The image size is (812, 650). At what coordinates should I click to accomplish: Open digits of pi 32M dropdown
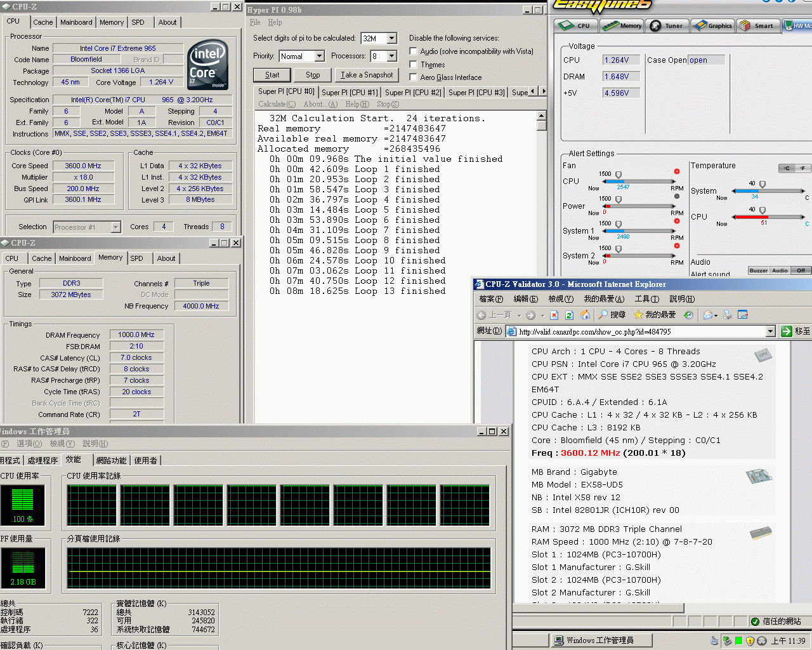point(391,39)
